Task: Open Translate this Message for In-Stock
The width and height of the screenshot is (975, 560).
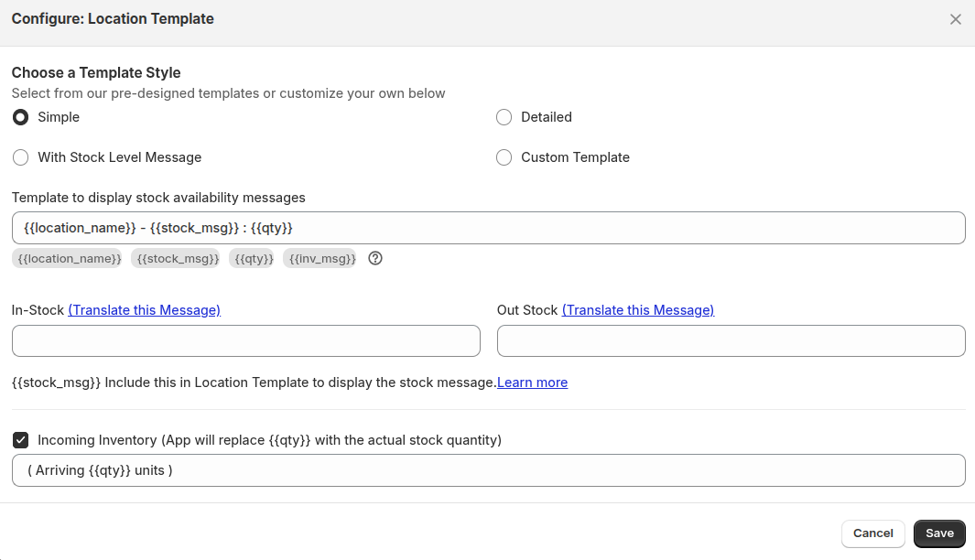Action: pos(144,310)
